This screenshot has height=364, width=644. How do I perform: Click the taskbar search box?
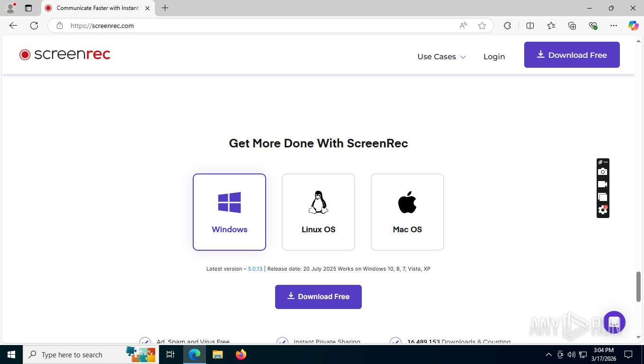click(x=90, y=355)
